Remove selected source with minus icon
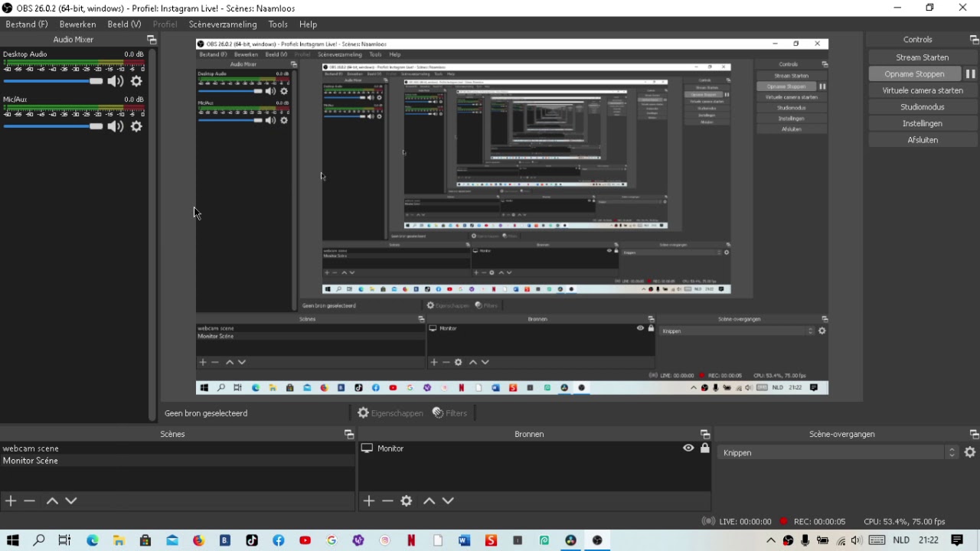980x551 pixels. [x=387, y=500]
